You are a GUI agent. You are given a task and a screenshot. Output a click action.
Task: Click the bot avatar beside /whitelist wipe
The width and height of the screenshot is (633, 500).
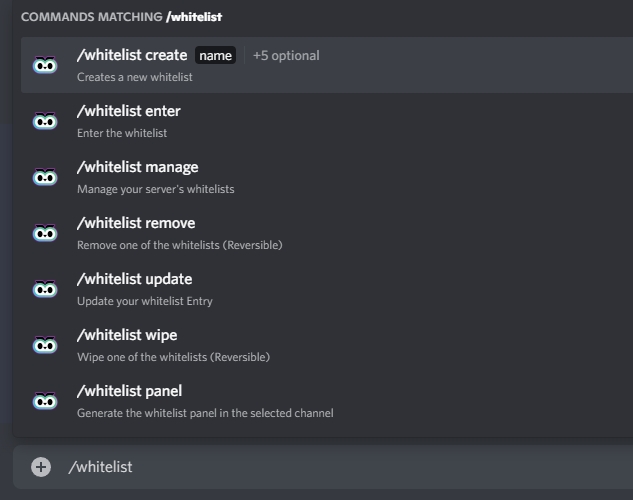tap(45, 346)
